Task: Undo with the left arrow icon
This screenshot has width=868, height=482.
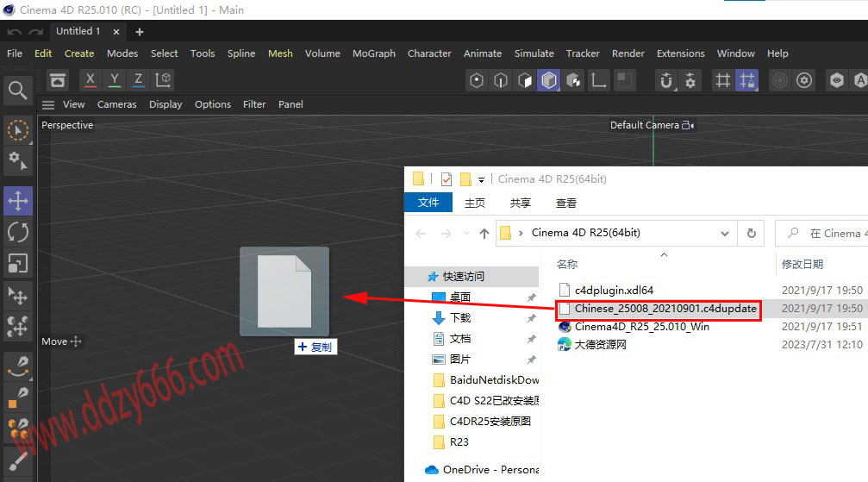Action: point(15,32)
